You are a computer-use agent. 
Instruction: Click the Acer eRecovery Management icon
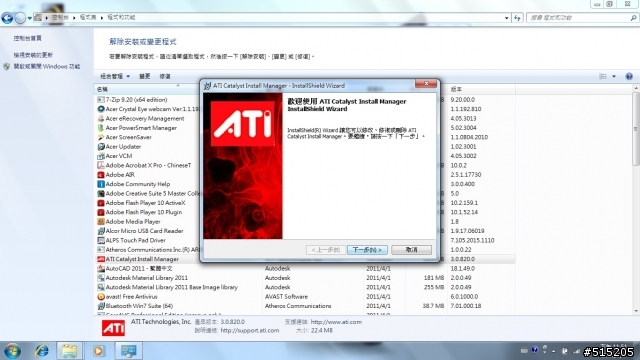click(x=100, y=118)
